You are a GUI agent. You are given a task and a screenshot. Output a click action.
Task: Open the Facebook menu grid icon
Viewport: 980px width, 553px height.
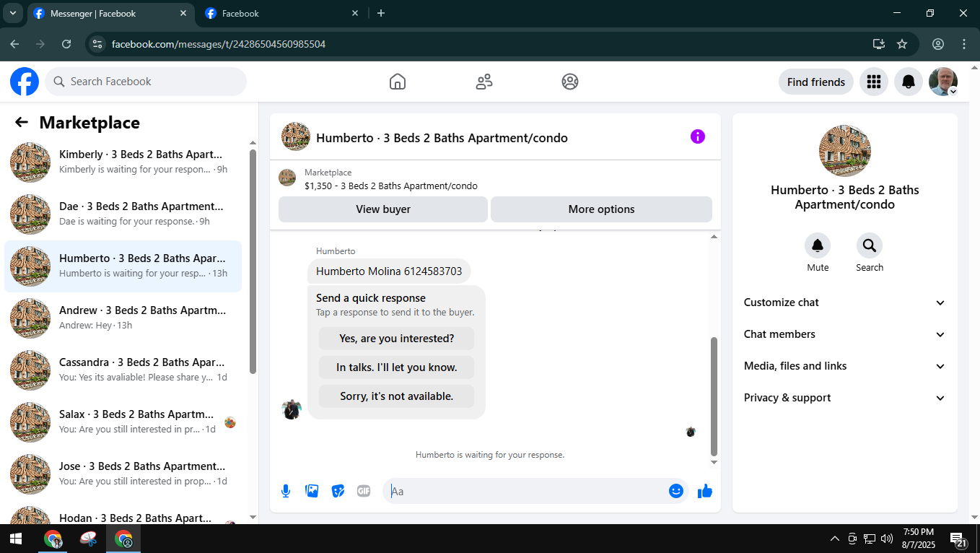(x=874, y=82)
